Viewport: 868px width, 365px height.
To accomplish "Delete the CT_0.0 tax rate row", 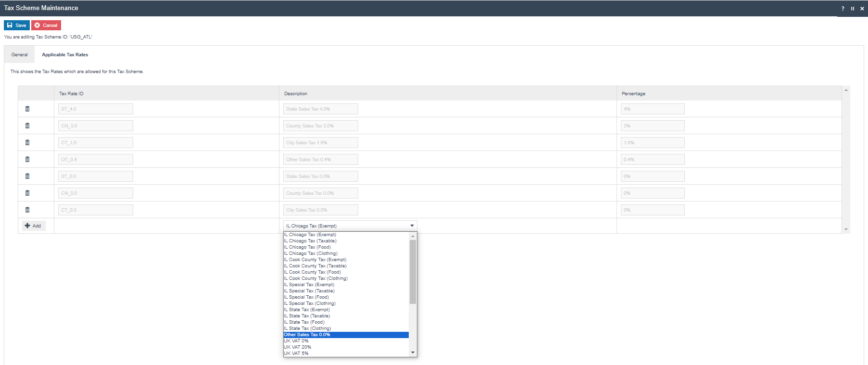I will point(27,210).
